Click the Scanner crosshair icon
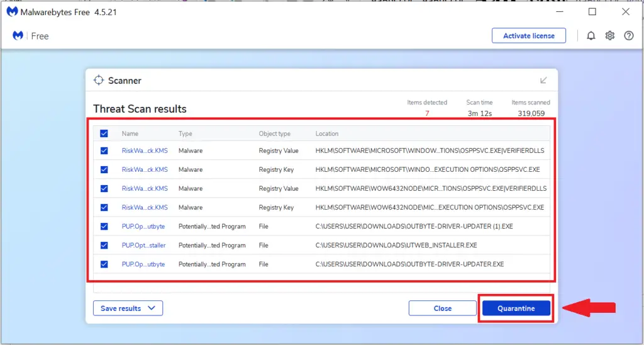The image size is (644, 345). (99, 80)
